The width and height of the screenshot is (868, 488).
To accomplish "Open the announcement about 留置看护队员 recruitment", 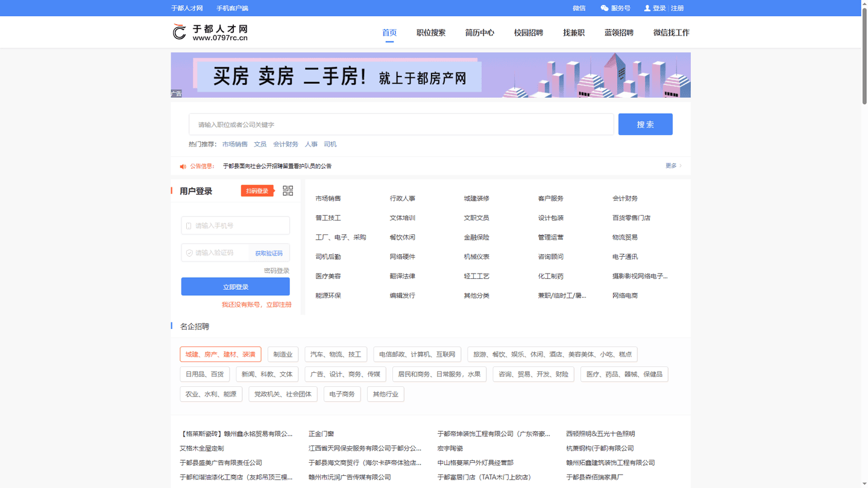I will pyautogui.click(x=277, y=166).
